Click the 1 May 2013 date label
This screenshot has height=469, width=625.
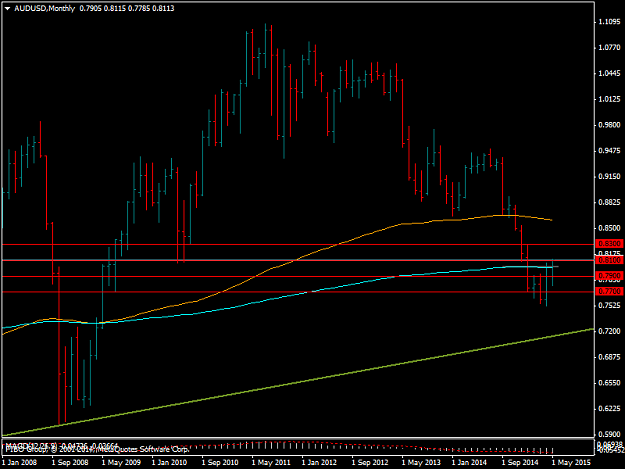coord(421,463)
